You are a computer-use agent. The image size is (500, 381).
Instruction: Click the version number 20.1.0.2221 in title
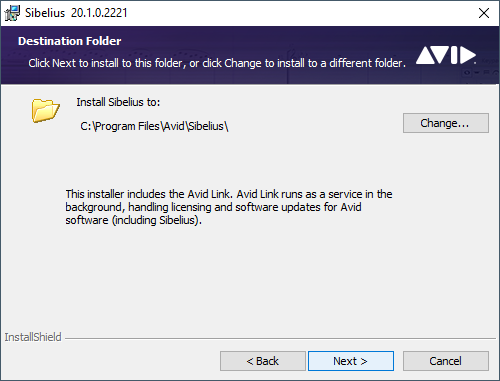pos(99,13)
